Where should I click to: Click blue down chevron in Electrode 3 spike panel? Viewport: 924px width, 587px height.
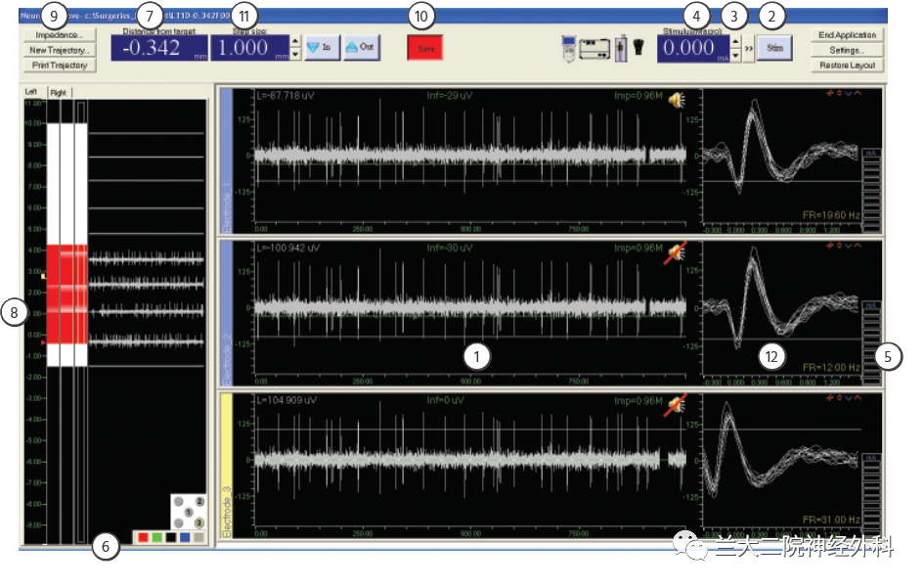849,398
